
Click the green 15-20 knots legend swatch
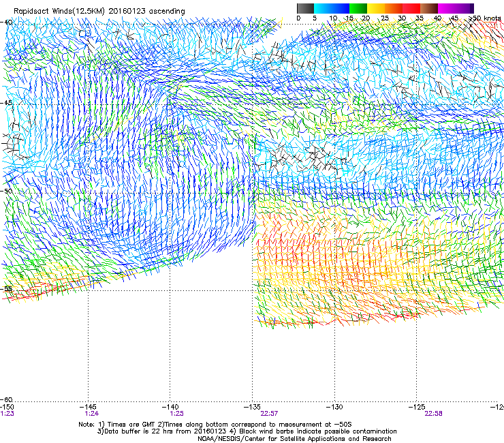pos(358,8)
